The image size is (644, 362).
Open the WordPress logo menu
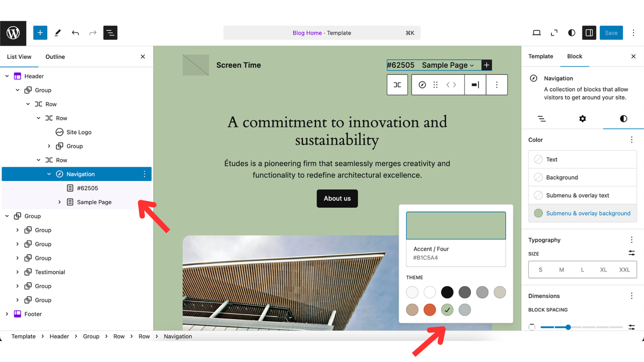(13, 33)
